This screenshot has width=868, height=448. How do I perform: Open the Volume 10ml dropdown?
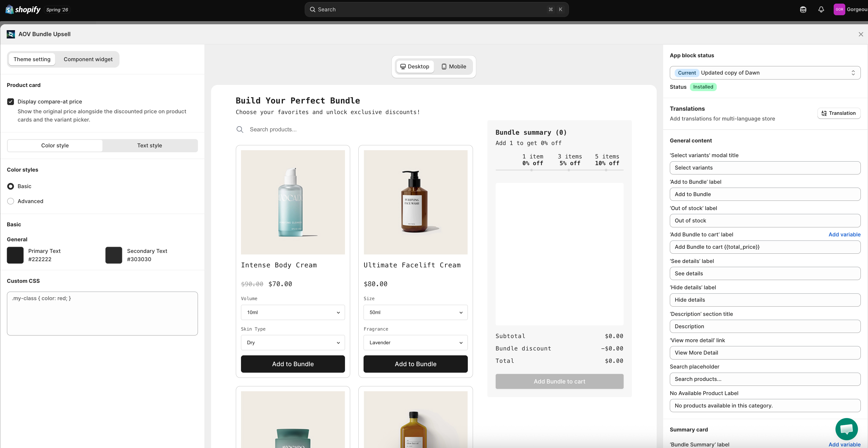(x=293, y=313)
